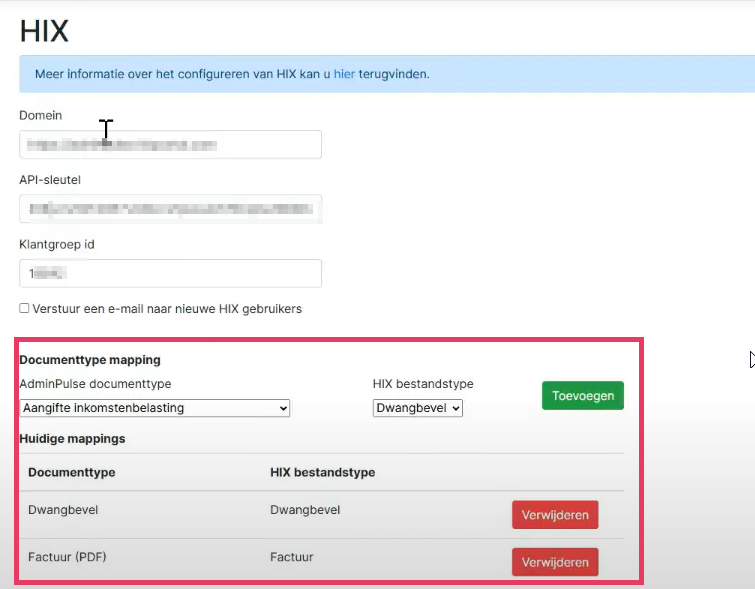This screenshot has width=755, height=589.
Task: Focus the API-sleutel input field
Action: click(170, 209)
